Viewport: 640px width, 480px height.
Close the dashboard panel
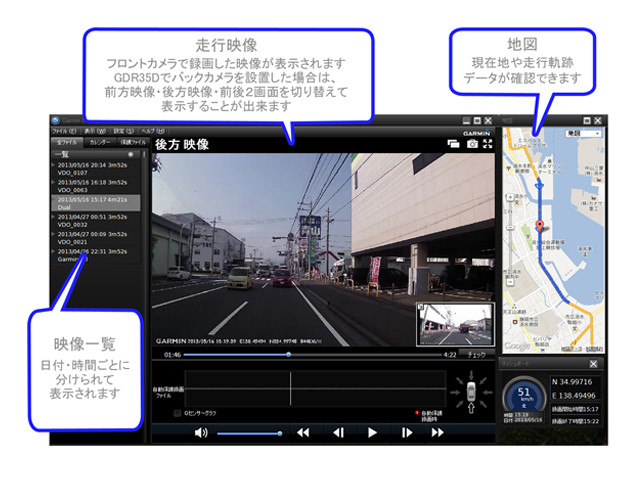[593, 364]
